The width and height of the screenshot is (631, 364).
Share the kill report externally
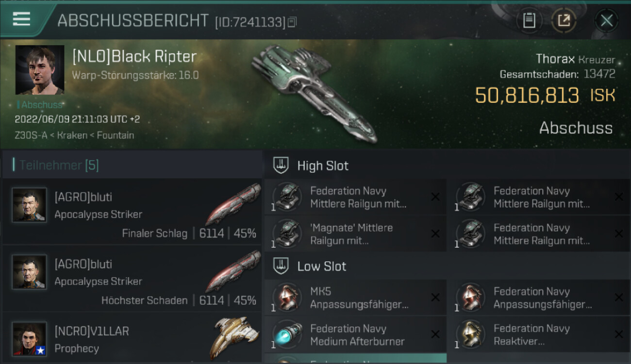pos(564,20)
